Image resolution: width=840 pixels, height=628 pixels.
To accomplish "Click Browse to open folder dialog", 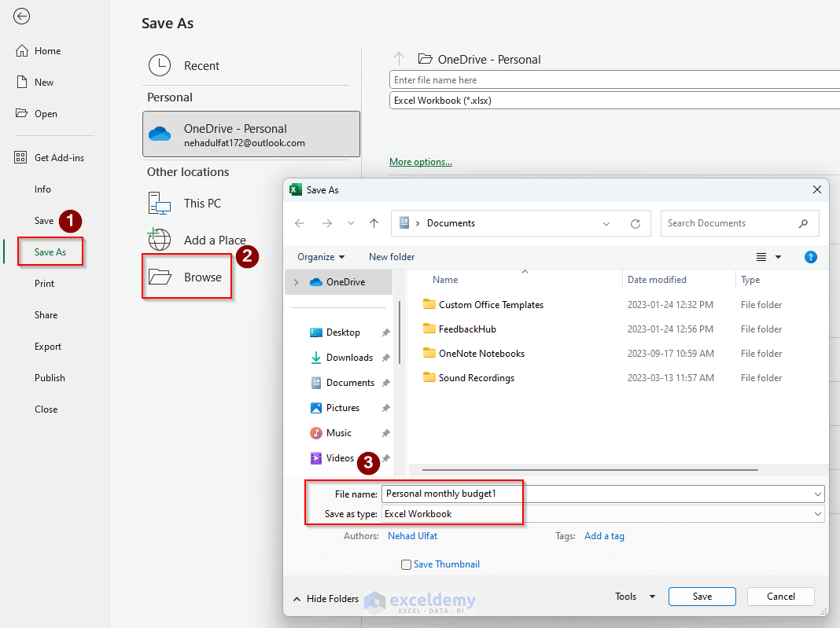I will click(186, 277).
